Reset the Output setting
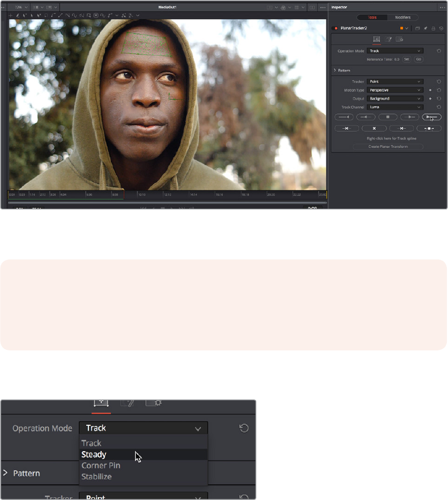 [439, 98]
